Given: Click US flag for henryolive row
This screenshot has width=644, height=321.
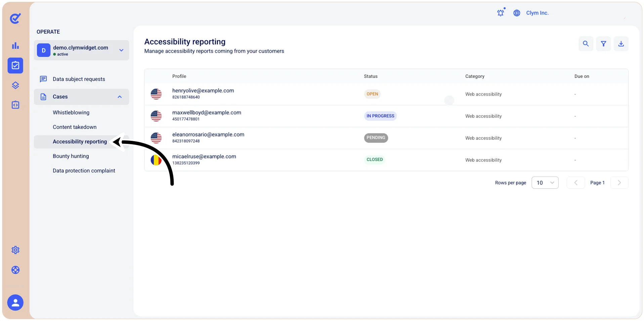Looking at the screenshot, I should (156, 94).
